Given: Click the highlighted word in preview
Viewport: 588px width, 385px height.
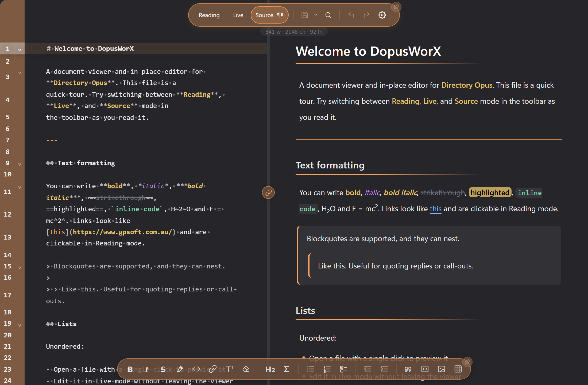Looking at the screenshot, I should coord(490,192).
